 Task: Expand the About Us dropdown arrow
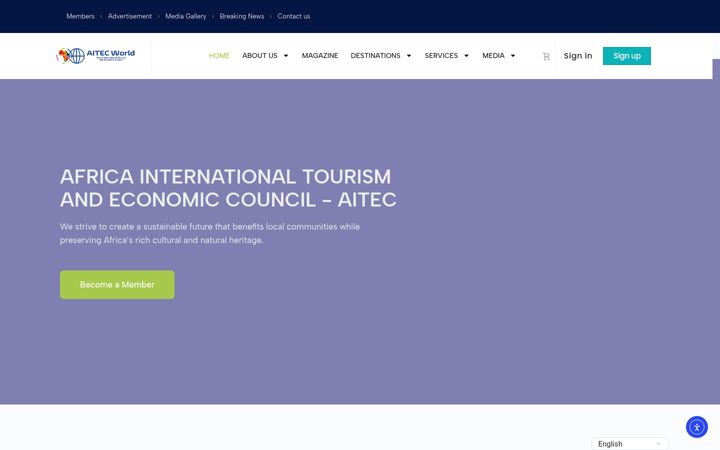pos(286,56)
